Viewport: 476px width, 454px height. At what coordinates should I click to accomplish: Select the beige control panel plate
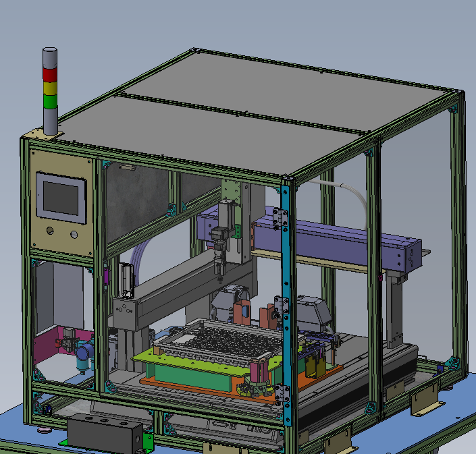coord(61,202)
